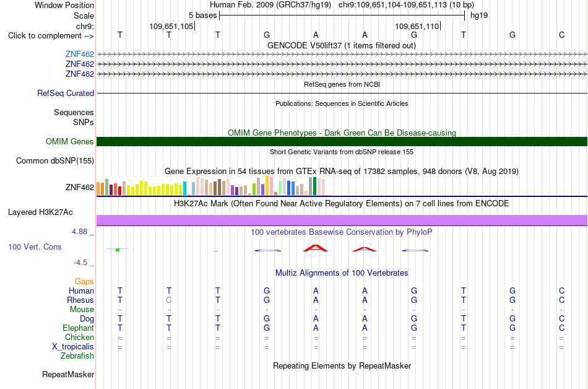The width and height of the screenshot is (588, 389).
Task: Click the Gaps label in Multiz alignment
Action: (84, 281)
